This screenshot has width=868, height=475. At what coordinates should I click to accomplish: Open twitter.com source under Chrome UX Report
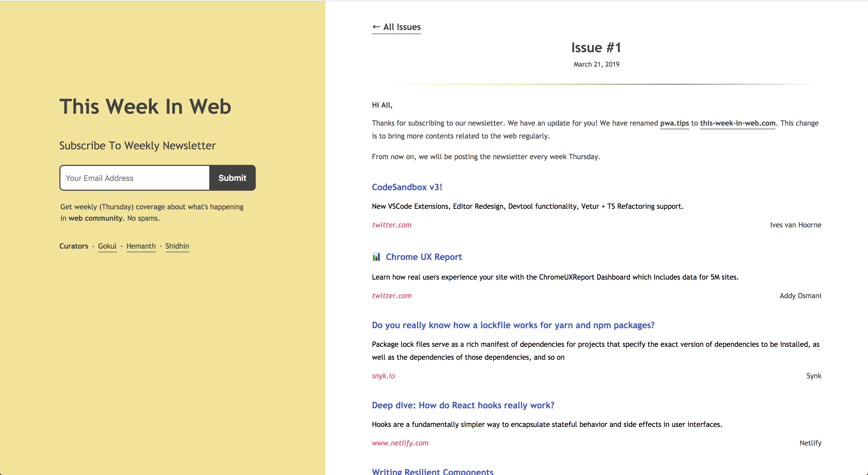tap(392, 296)
